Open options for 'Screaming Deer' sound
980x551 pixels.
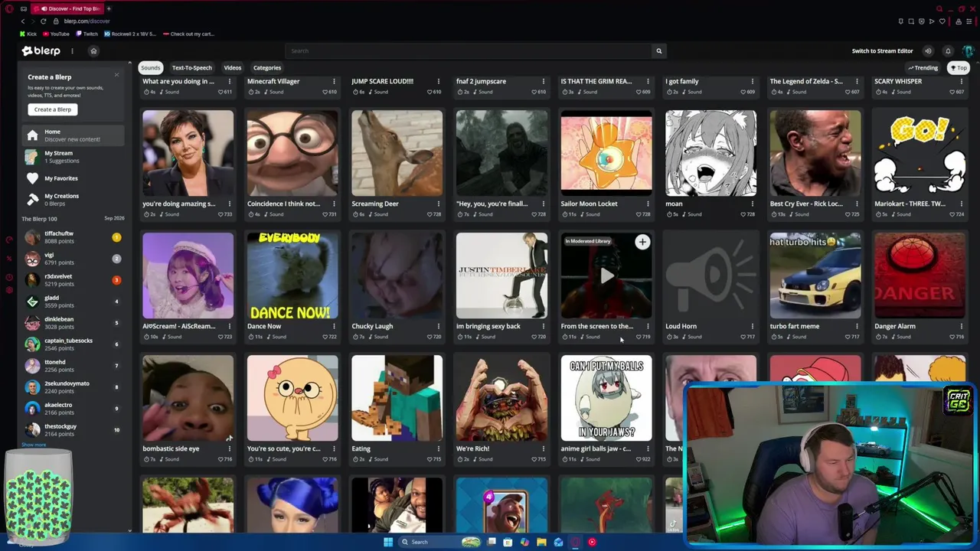tap(439, 204)
